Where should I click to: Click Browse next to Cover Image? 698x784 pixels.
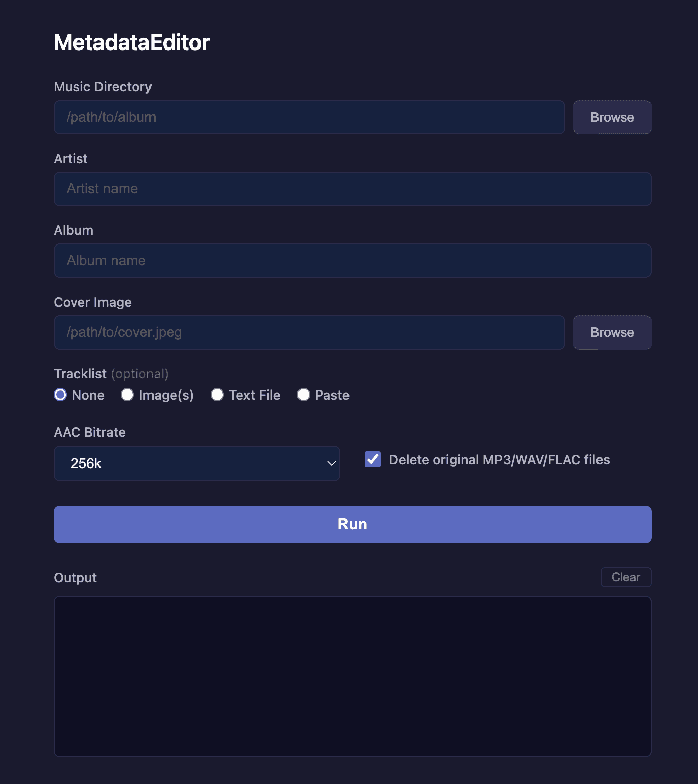[612, 332]
